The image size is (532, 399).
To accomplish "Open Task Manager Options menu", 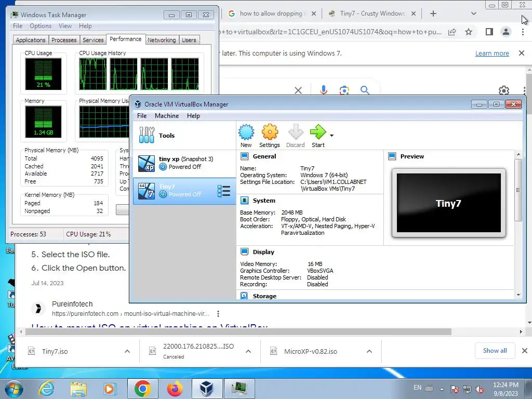I will coord(41,26).
